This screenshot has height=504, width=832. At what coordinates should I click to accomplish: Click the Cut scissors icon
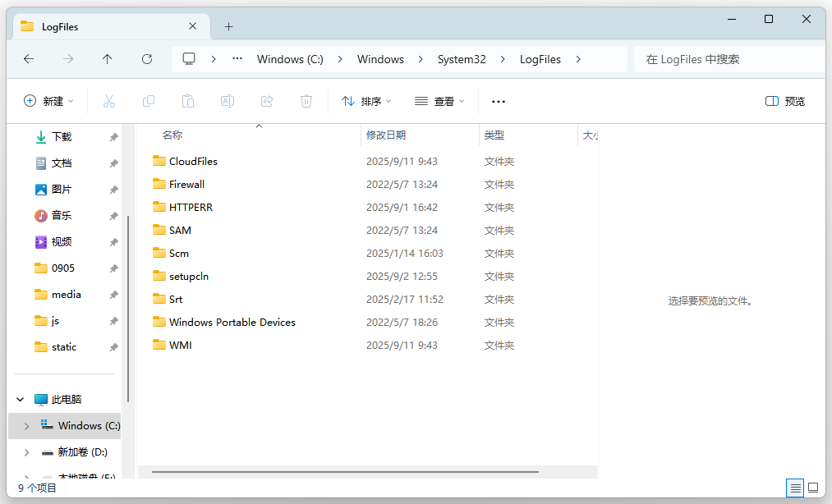[x=109, y=101]
